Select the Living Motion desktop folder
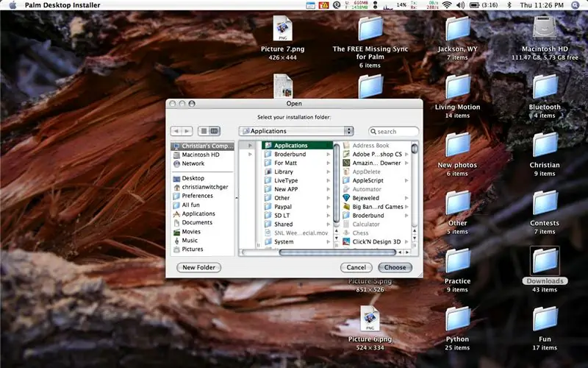The image size is (588, 368). 457,87
